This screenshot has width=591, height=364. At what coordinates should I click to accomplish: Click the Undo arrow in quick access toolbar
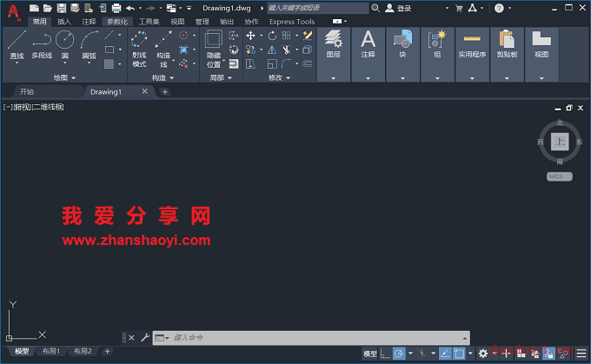pyautogui.click(x=130, y=8)
